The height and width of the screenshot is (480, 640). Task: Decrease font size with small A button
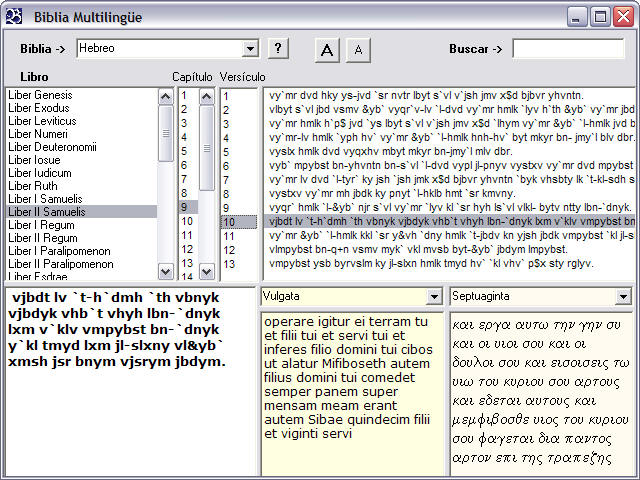pyautogui.click(x=358, y=50)
